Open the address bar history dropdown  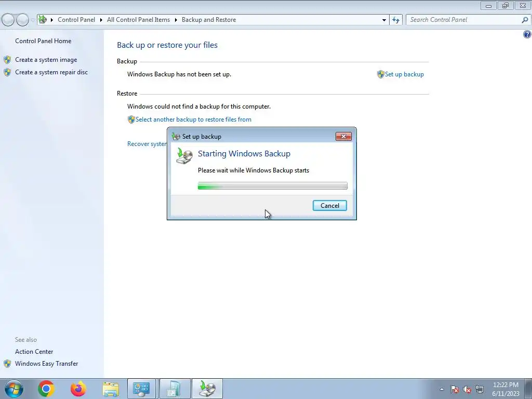pos(384,20)
